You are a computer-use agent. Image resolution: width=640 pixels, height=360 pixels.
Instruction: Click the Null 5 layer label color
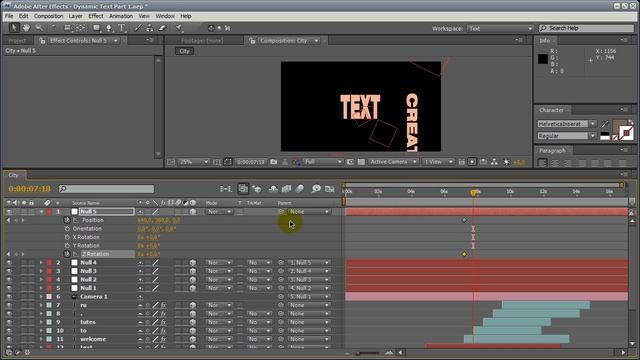point(49,212)
